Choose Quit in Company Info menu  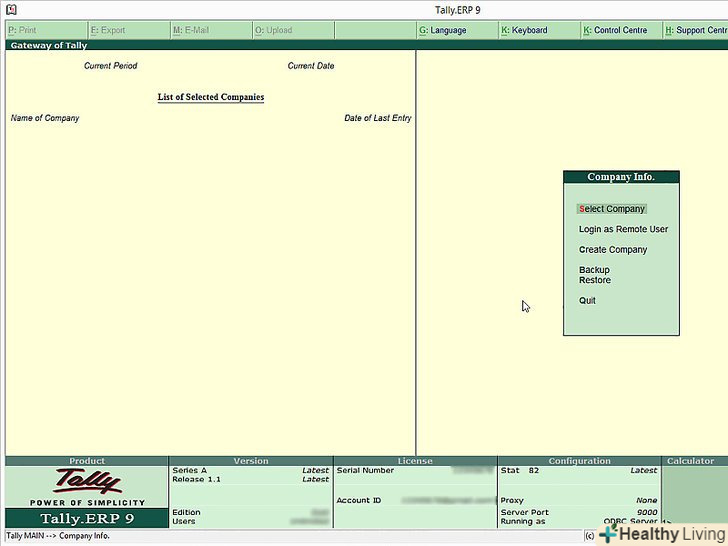(587, 300)
